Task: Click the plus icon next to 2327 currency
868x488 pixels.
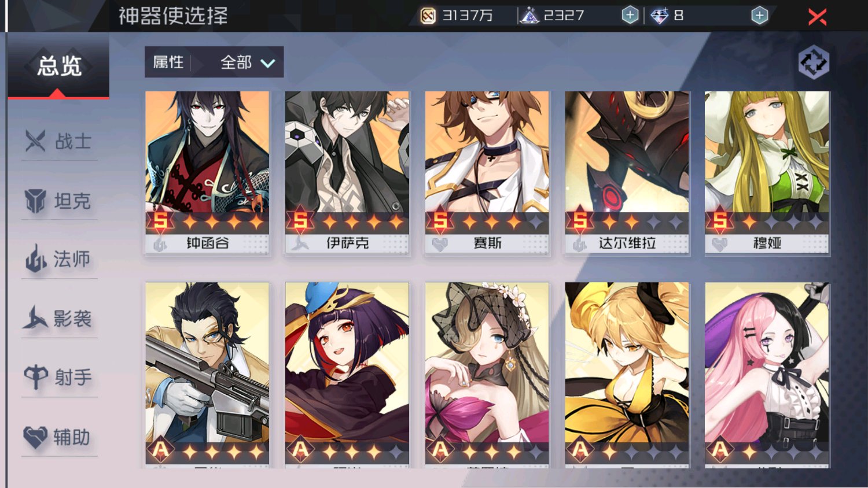Action: coord(630,15)
